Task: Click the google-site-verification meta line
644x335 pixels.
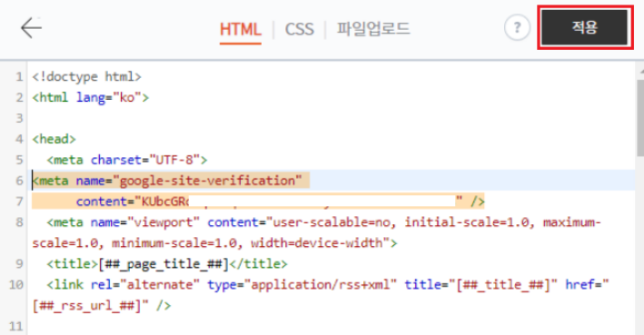Action: tap(167, 181)
